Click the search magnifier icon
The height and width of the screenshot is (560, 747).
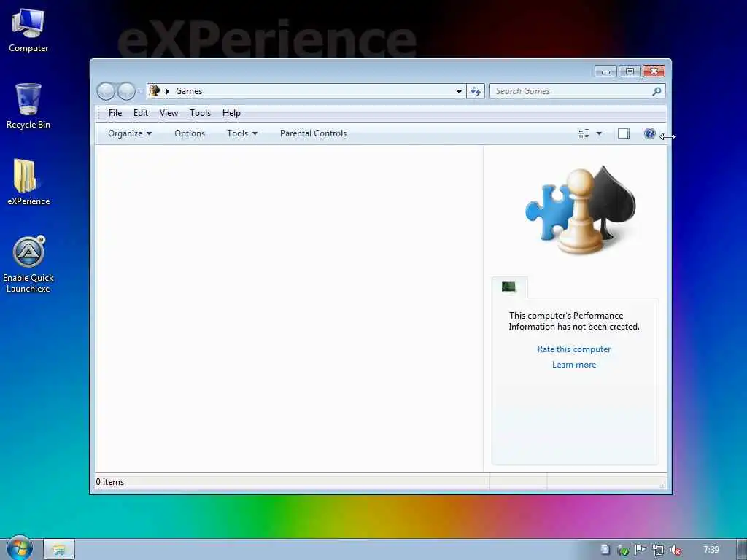click(657, 91)
